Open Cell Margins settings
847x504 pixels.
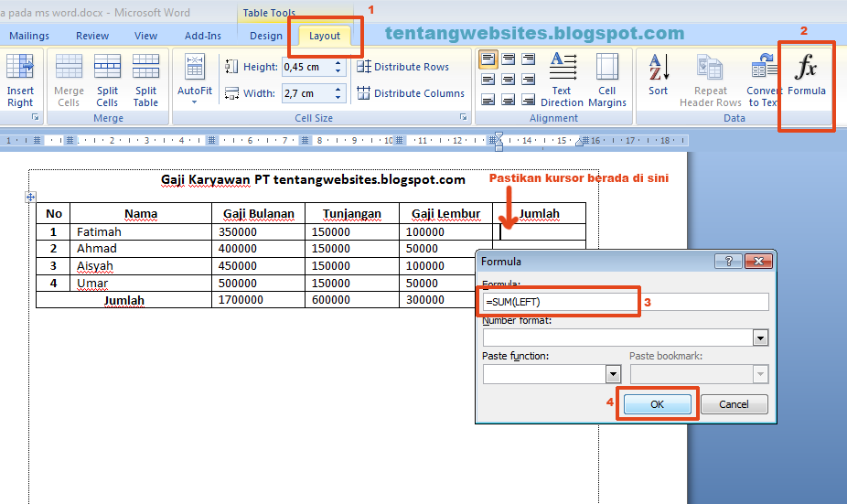click(x=607, y=80)
